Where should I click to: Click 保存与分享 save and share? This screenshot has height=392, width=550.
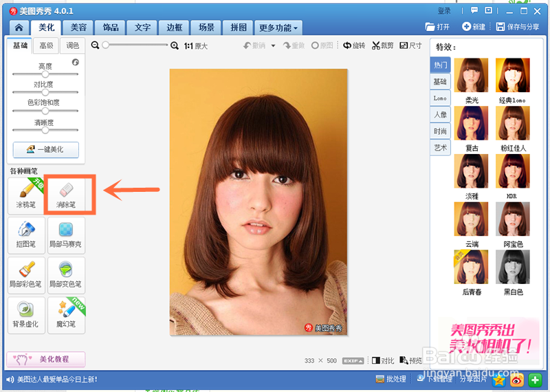518,27
